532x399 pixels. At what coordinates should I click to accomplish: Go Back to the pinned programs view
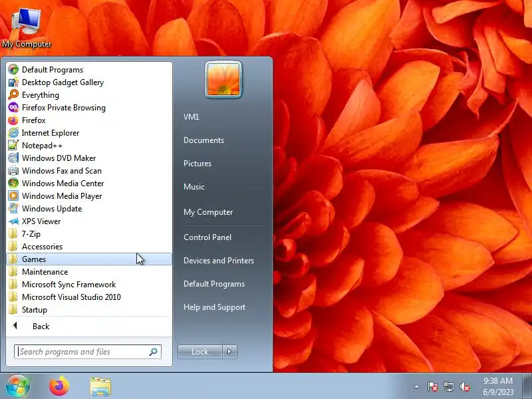pos(89,326)
